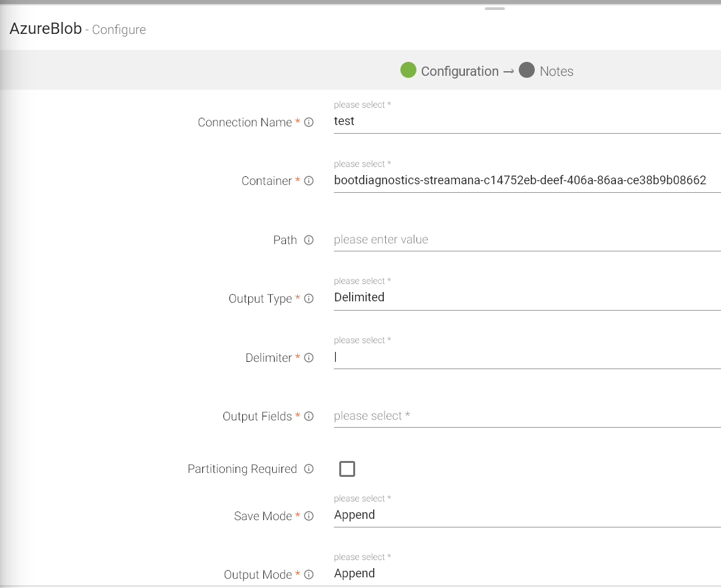Click the info icon next to Output Type
Image resolution: width=721 pixels, height=588 pixels.
(309, 299)
